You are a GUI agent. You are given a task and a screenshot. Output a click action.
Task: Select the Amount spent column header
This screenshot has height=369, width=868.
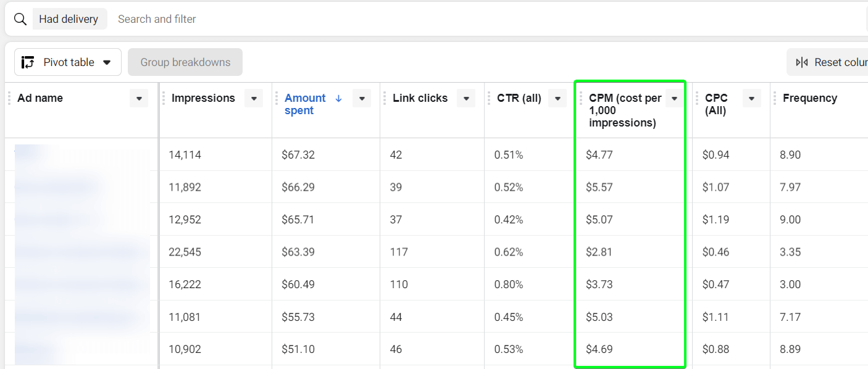coord(305,104)
